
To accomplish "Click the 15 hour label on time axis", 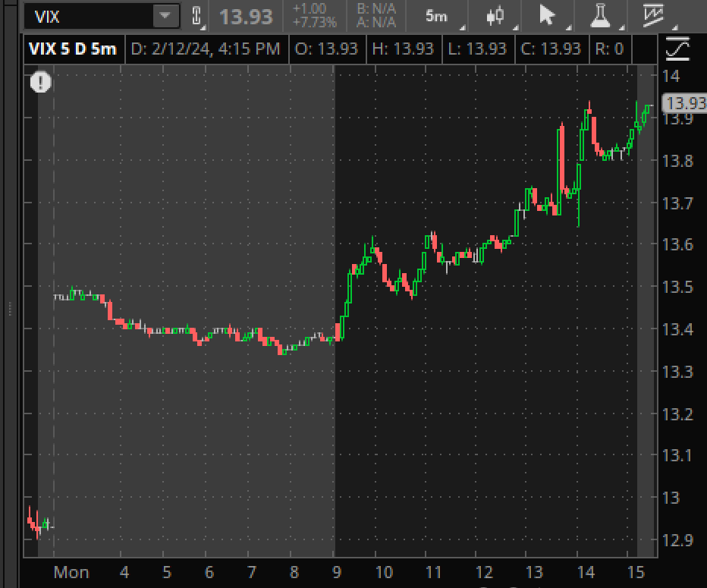I will click(636, 572).
